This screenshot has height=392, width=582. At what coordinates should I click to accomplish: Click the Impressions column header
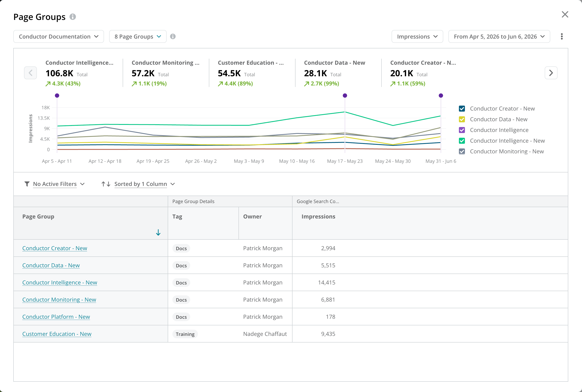tap(318, 217)
